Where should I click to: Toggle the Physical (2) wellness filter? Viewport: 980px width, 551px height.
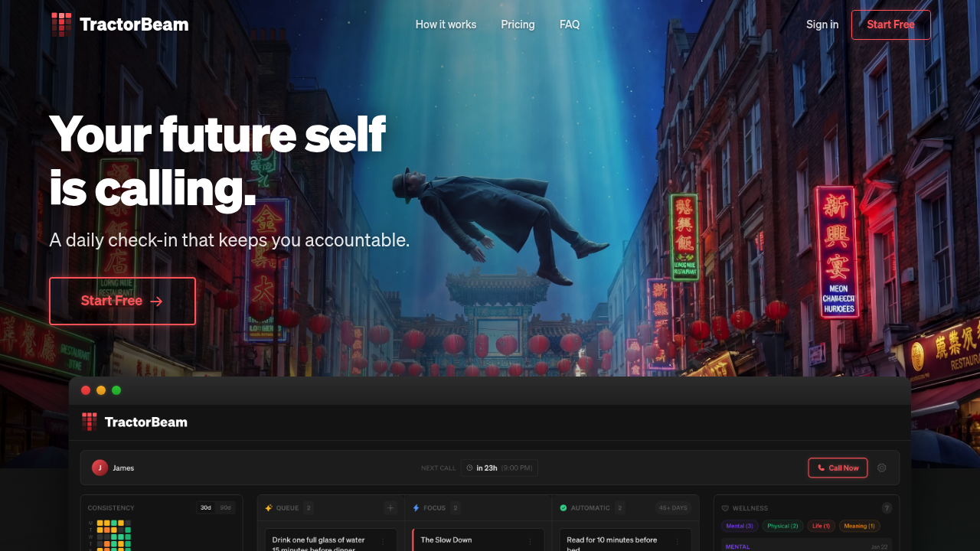point(782,527)
